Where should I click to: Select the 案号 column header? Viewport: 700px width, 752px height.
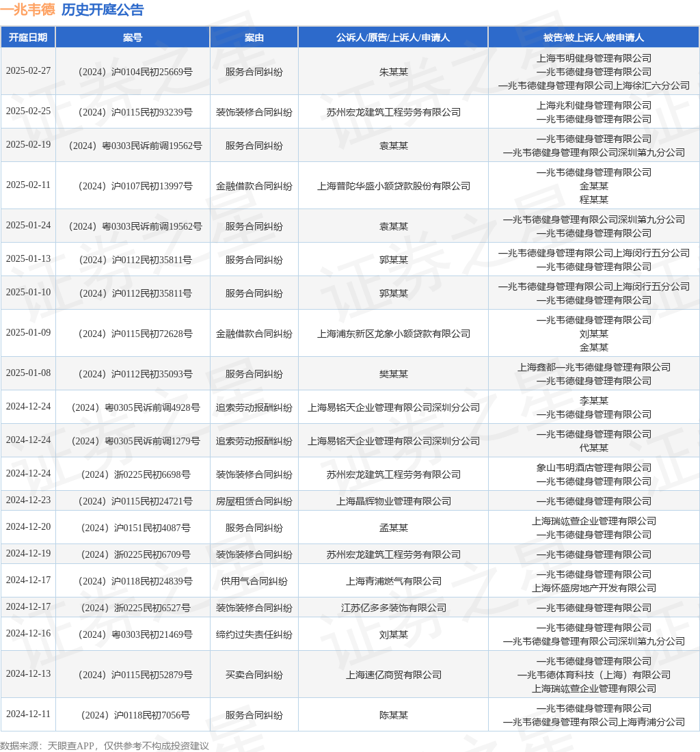pyautogui.click(x=133, y=38)
